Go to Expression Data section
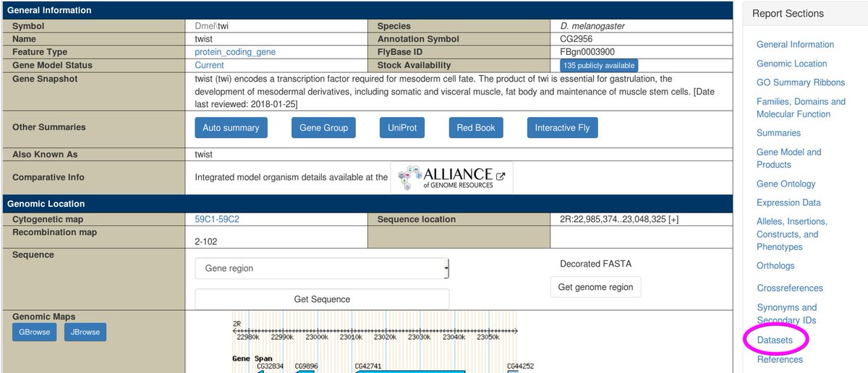Screen dimensions: 868x373 click(x=788, y=202)
